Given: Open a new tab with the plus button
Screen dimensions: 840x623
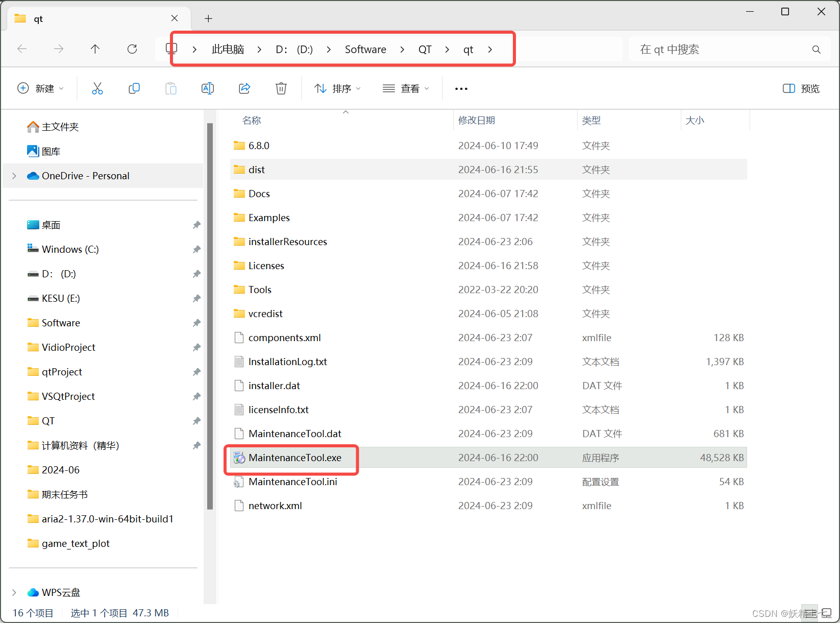Looking at the screenshot, I should pos(208,19).
